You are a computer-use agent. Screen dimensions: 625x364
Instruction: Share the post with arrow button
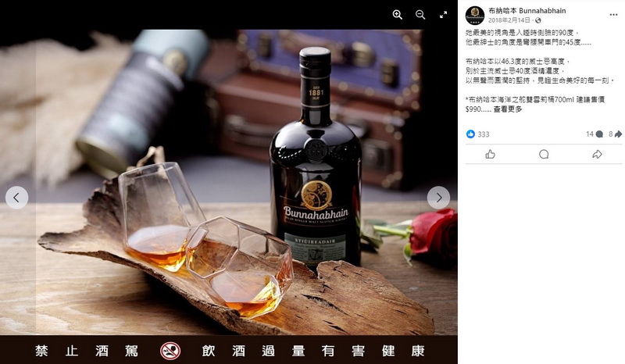(x=597, y=155)
